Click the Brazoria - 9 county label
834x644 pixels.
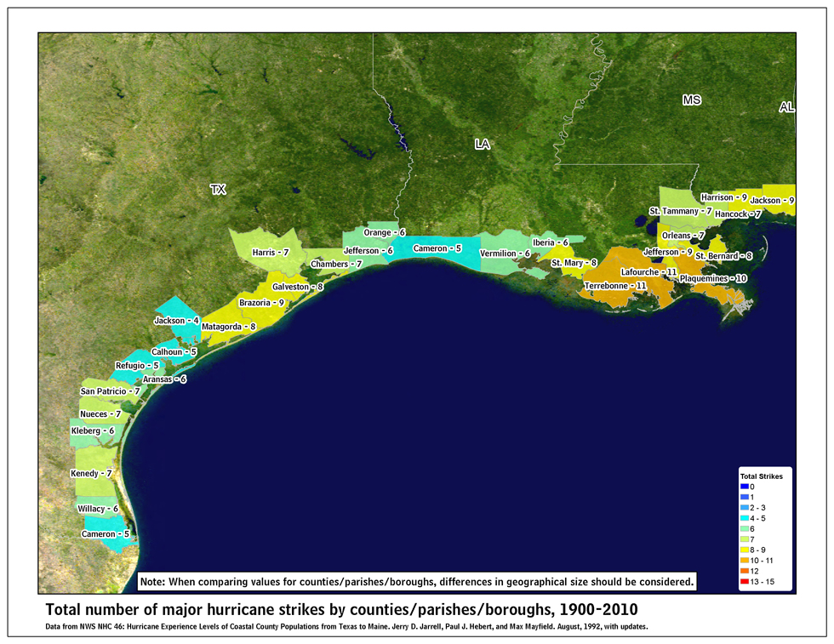261,303
